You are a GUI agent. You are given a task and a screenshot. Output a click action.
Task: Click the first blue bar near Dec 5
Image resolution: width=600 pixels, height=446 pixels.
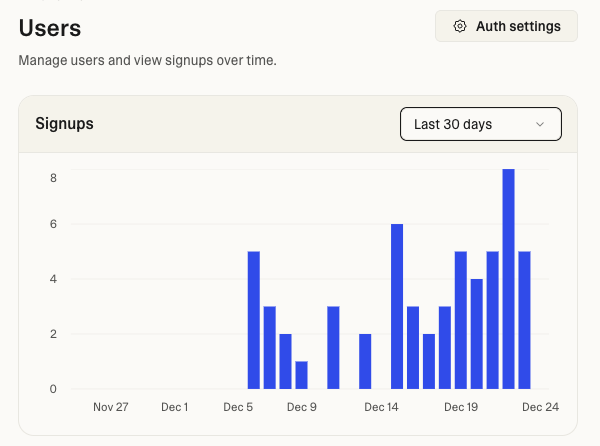pos(254,320)
